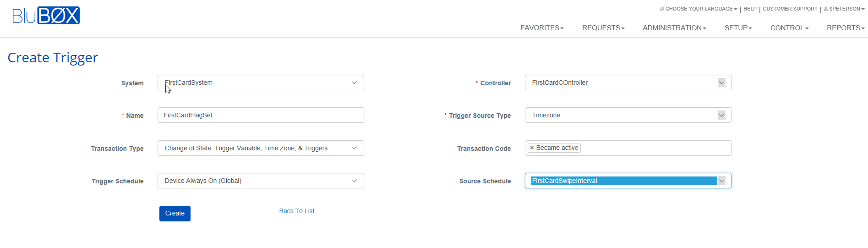Open the Transaction Type dropdown
The width and height of the screenshot is (868, 248).
click(261, 148)
